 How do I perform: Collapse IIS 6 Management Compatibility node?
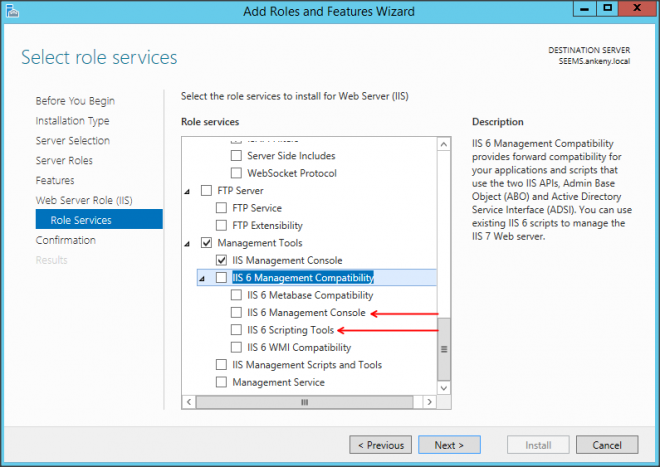pyautogui.click(x=203, y=278)
